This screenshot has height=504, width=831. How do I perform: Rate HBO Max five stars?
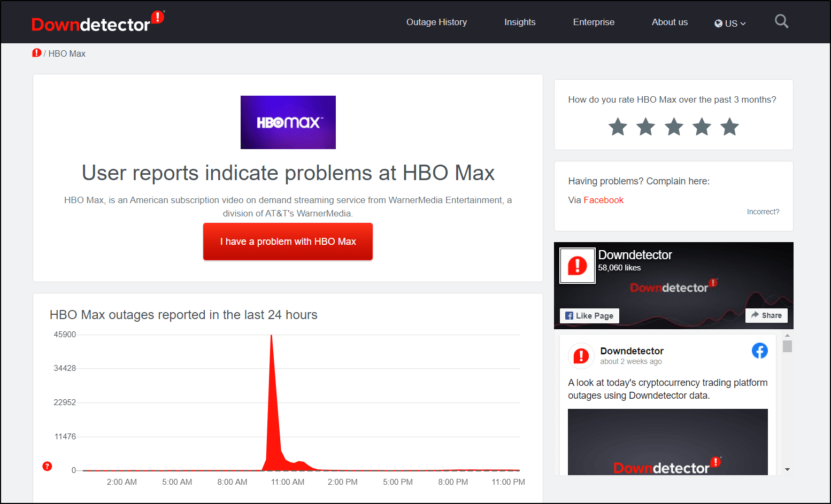(x=729, y=127)
